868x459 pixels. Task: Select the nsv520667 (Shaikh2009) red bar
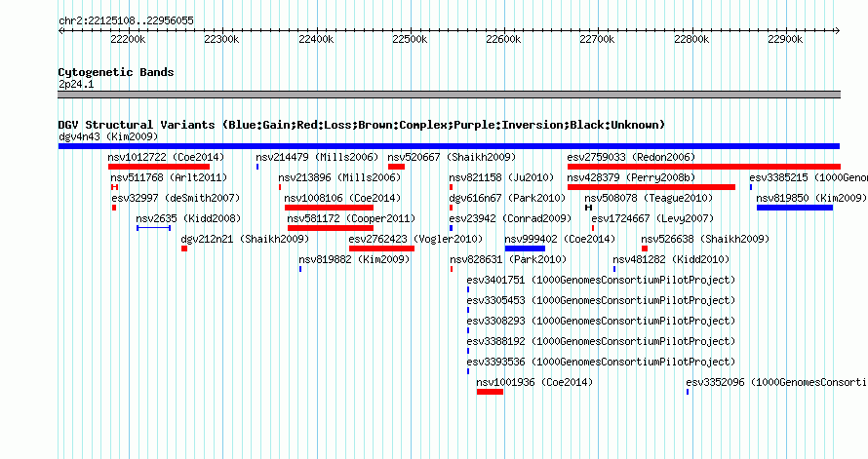pos(396,167)
